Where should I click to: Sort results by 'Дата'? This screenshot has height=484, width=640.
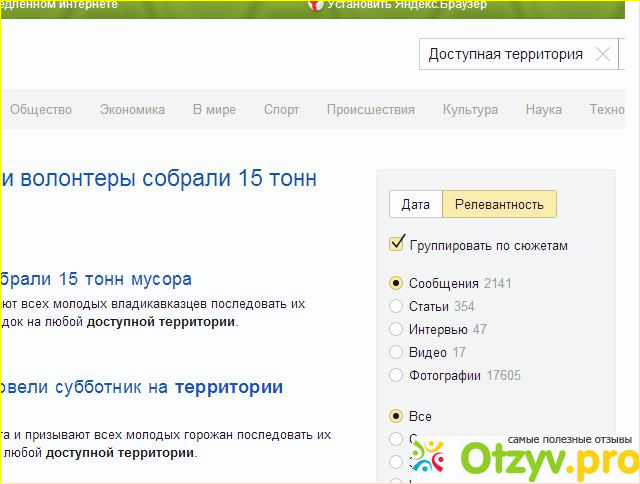click(x=415, y=205)
